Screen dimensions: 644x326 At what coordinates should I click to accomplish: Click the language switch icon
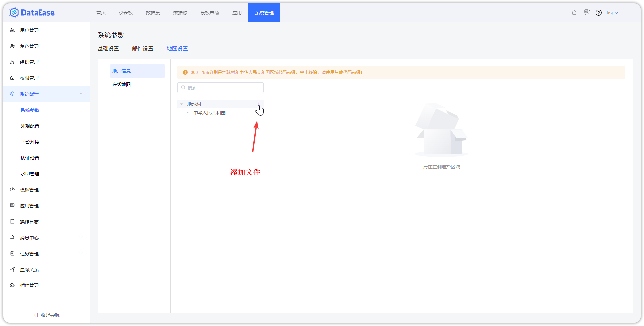[x=587, y=12]
